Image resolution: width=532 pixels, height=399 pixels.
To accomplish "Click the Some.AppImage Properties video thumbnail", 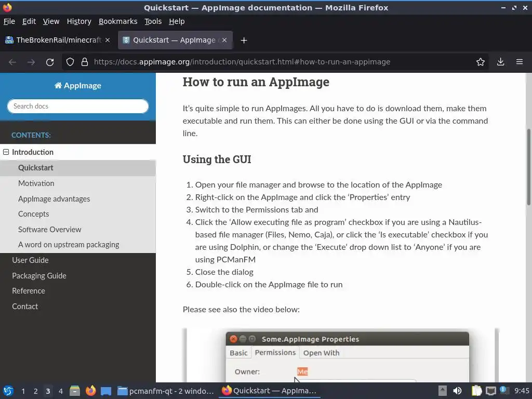I will click(x=341, y=355).
